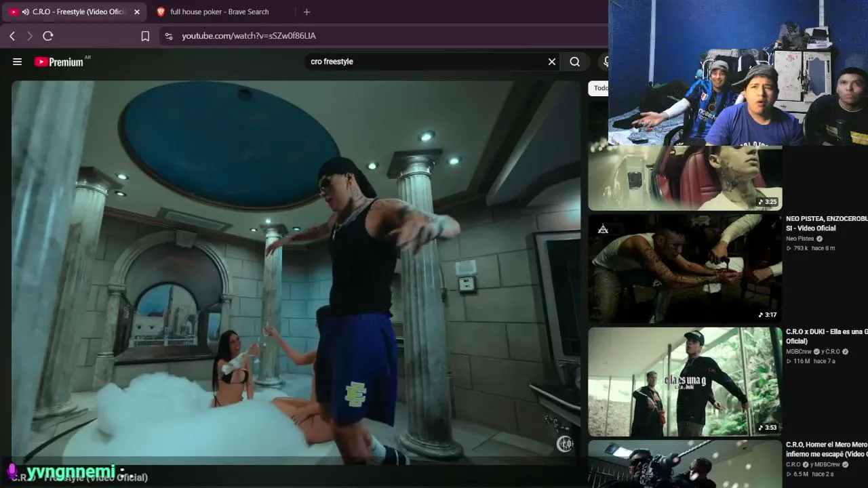868x488 pixels.
Task: Clear the 'cro freestyle' search text
Action: [552, 62]
